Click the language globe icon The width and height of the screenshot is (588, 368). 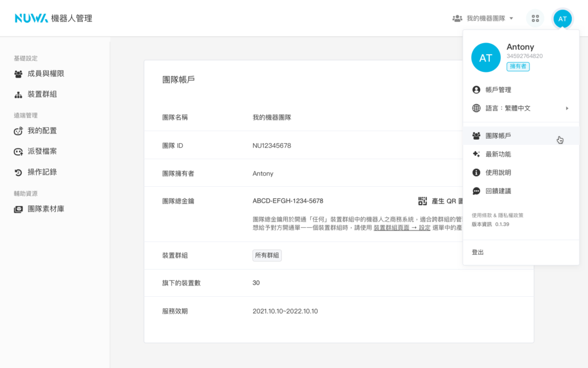pyautogui.click(x=476, y=108)
